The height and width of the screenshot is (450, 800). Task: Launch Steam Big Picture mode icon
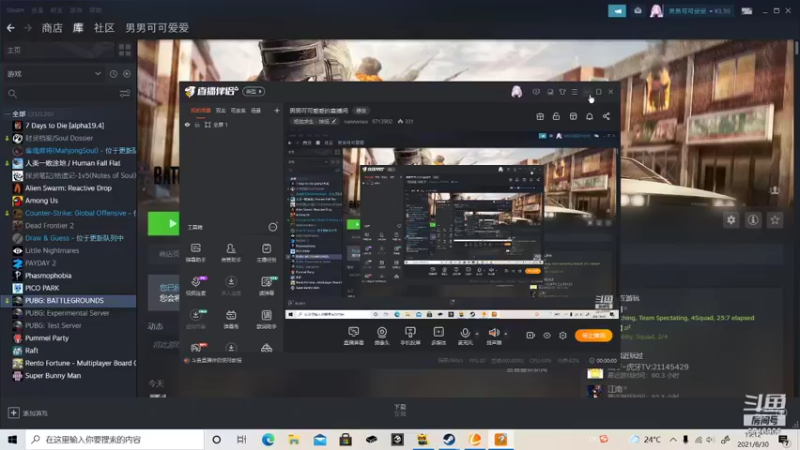click(x=747, y=11)
